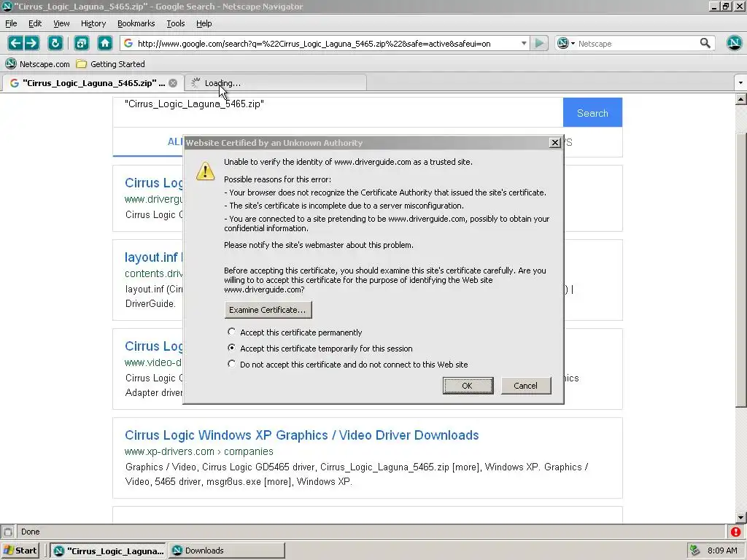747x560 pixels.
Task: Click the address bar URL field
Action: point(326,43)
